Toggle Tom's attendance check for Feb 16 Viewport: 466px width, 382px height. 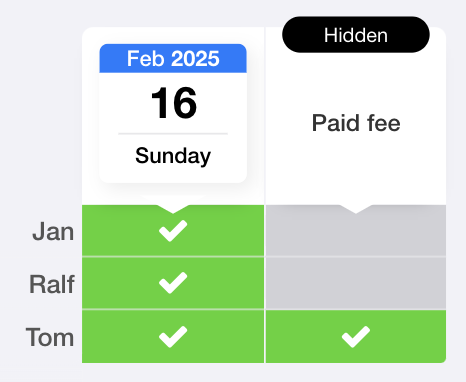[x=173, y=336]
